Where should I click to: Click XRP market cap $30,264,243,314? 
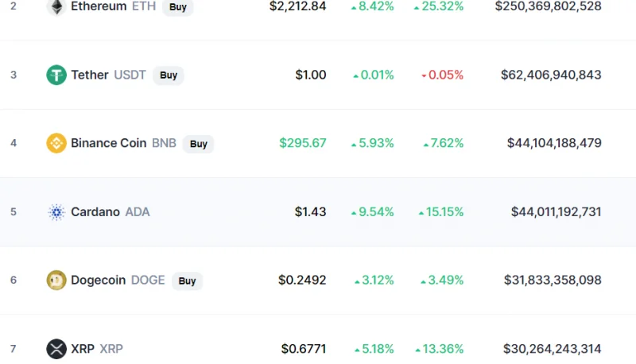[x=553, y=349]
